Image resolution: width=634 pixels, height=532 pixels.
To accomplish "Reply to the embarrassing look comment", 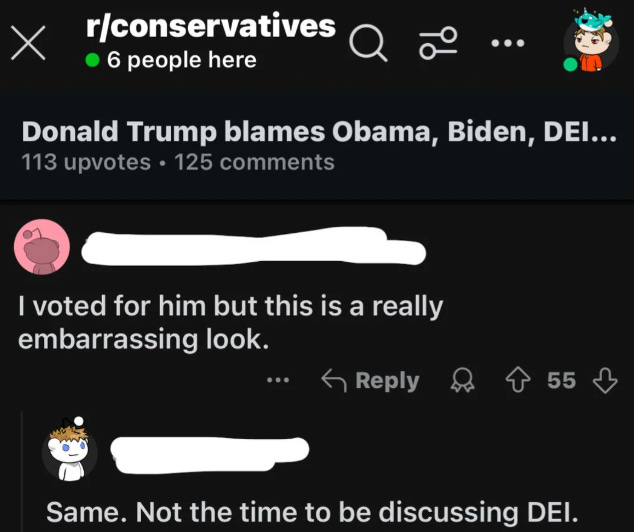I will 370,380.
